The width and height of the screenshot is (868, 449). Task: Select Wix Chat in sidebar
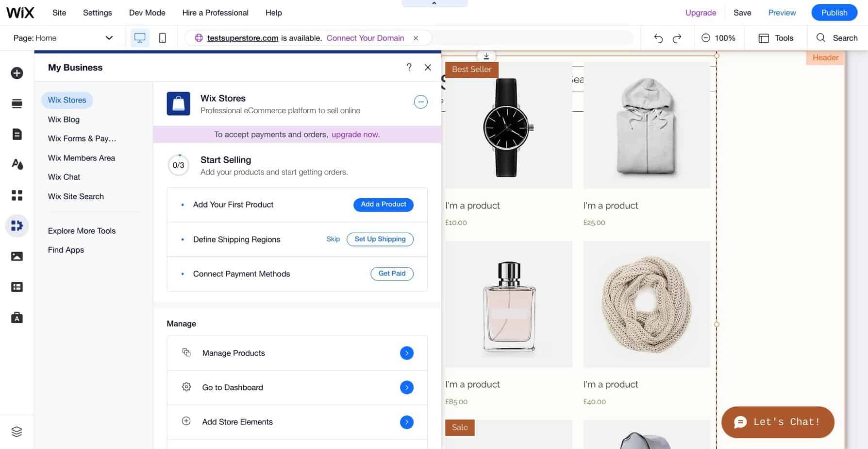64,177
